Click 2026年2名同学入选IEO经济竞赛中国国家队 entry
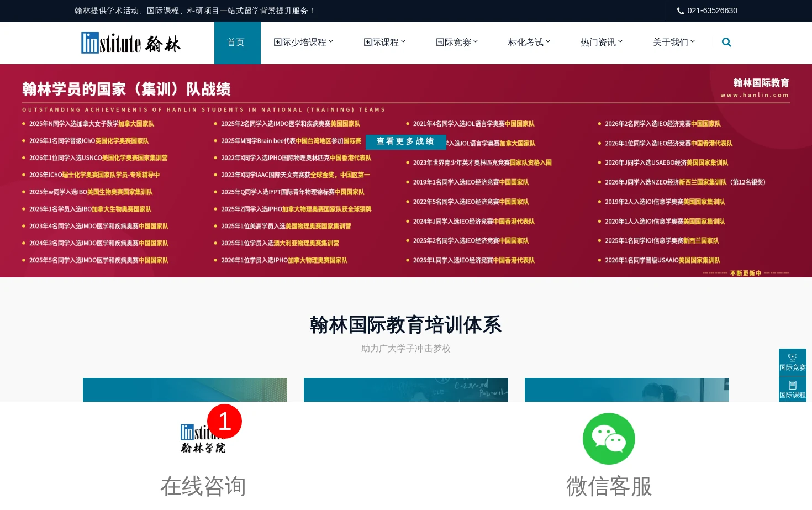Viewport: 812px width, 510px height. [662, 124]
